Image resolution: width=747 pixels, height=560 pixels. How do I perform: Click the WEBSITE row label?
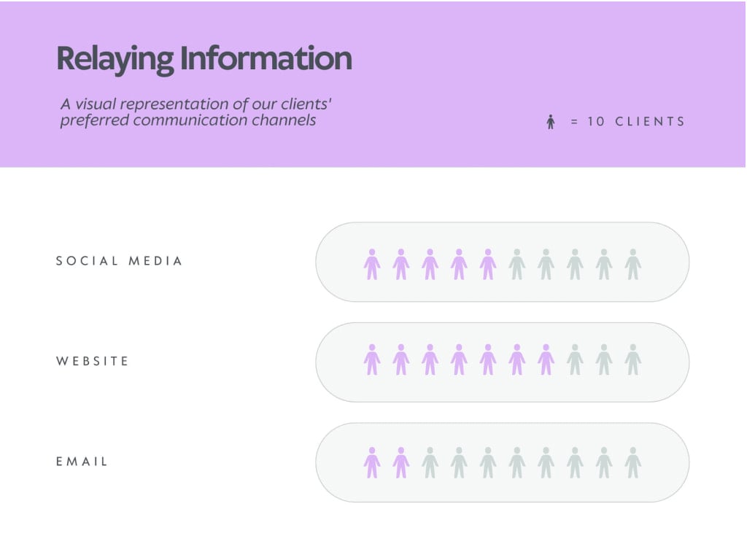[93, 361]
